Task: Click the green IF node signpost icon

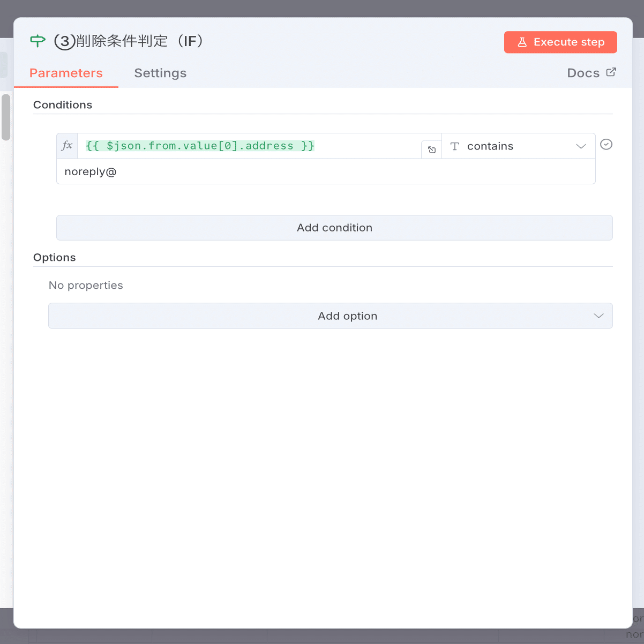Action: [38, 41]
